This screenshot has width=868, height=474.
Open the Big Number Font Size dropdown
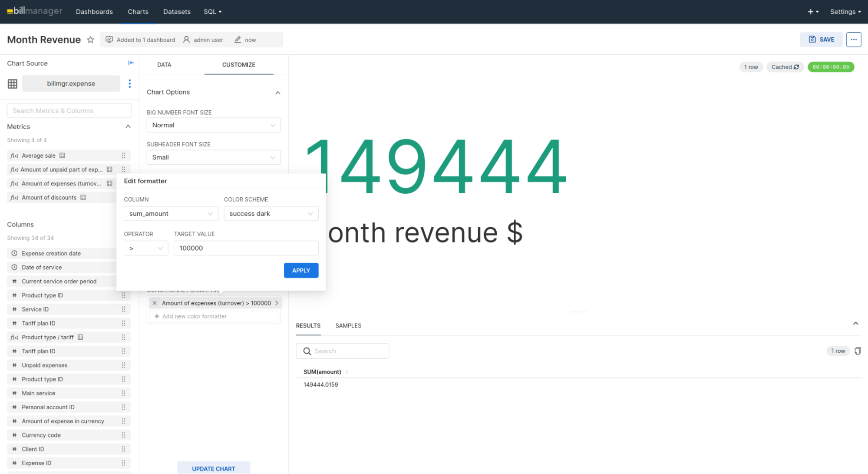pos(214,125)
